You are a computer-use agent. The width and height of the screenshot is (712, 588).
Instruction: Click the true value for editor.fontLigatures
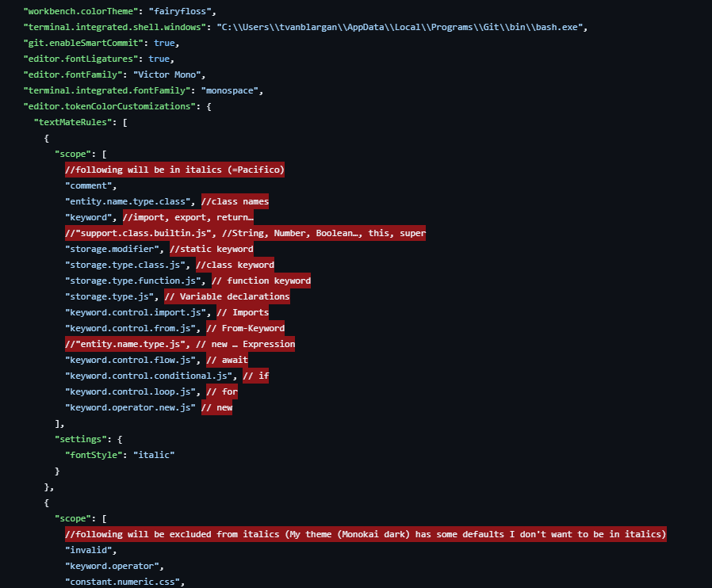(159, 59)
